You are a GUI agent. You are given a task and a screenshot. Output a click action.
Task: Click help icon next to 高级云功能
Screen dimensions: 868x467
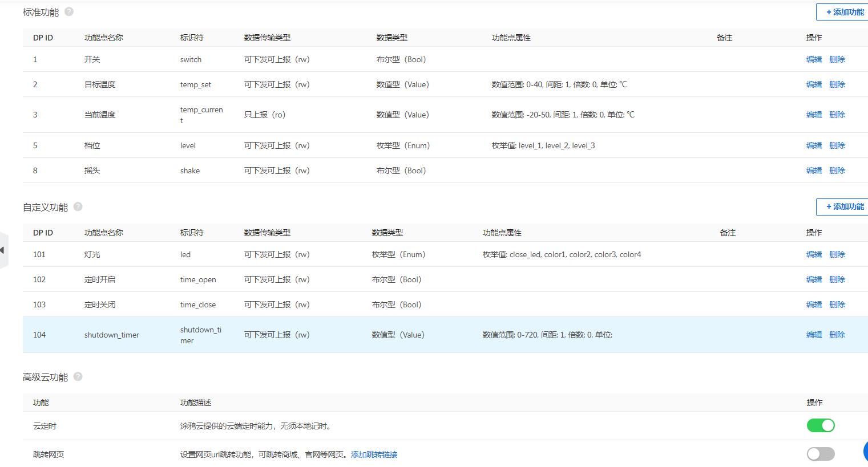pyautogui.click(x=78, y=376)
